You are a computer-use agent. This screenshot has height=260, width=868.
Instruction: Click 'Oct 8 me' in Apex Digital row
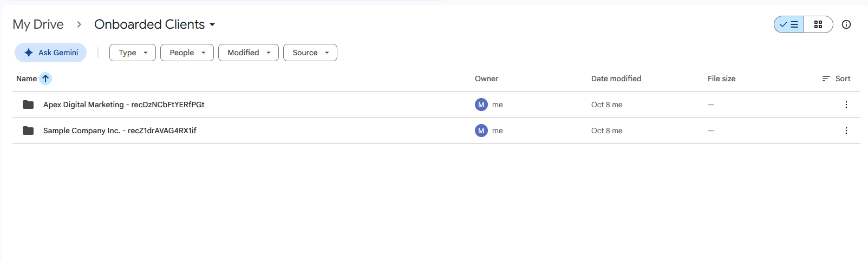pos(606,105)
